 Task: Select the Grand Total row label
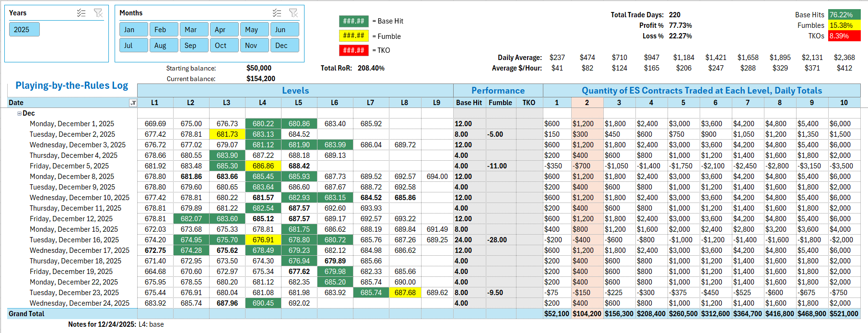pos(26,314)
